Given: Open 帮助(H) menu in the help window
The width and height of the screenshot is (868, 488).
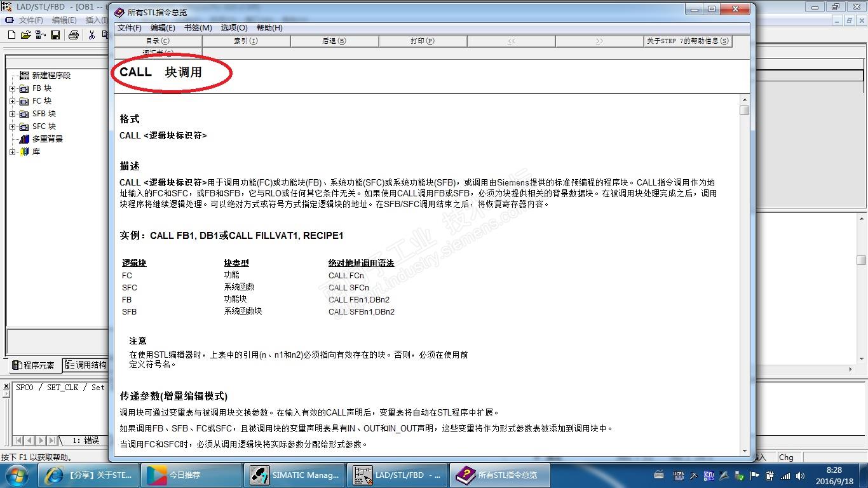Looking at the screenshot, I should 269,28.
